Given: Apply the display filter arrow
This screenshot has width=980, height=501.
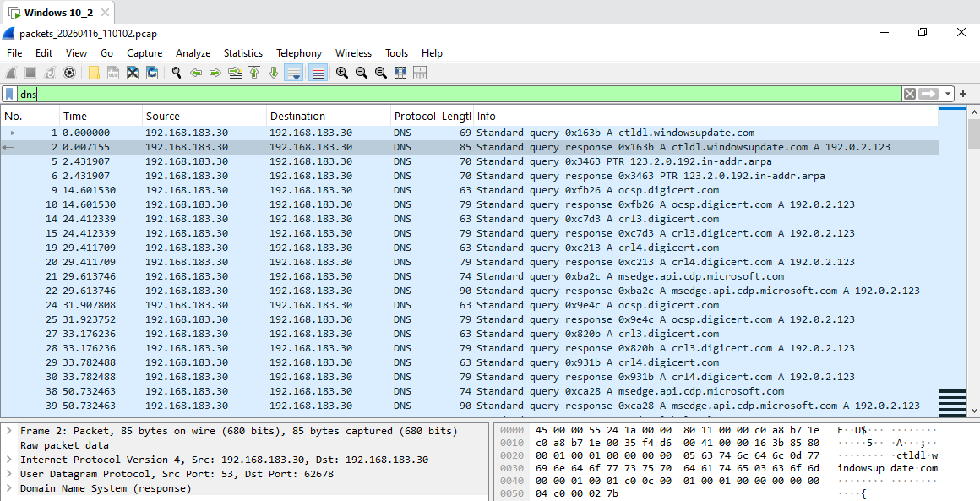Looking at the screenshot, I should click(928, 94).
